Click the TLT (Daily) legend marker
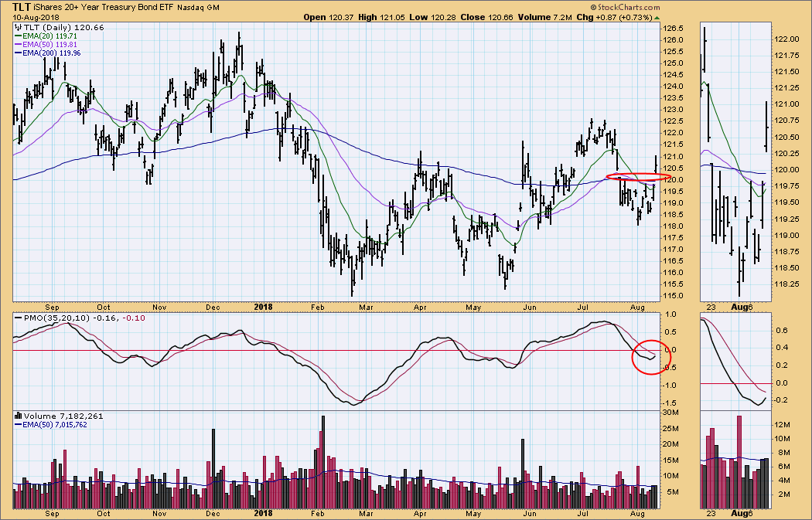The width and height of the screenshot is (812, 520). [18, 26]
